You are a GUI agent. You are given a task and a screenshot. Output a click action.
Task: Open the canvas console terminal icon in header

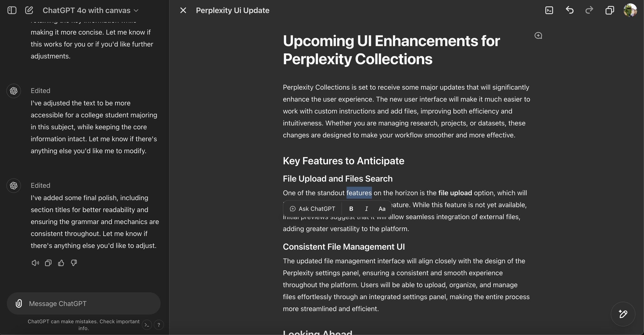549,10
